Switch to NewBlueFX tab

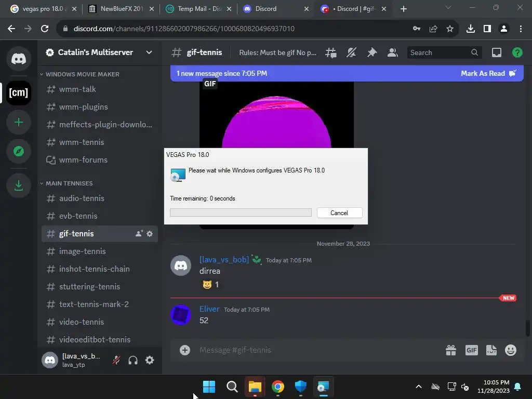coord(121,9)
